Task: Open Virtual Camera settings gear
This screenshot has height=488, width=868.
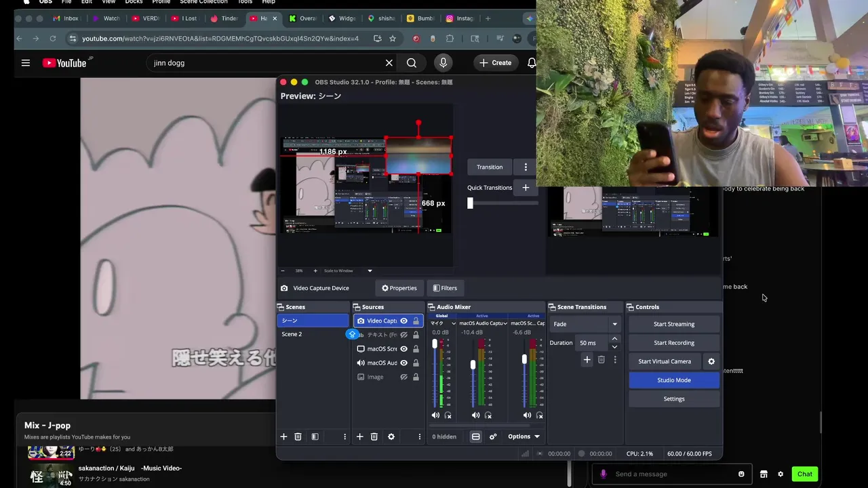Action: (711, 361)
